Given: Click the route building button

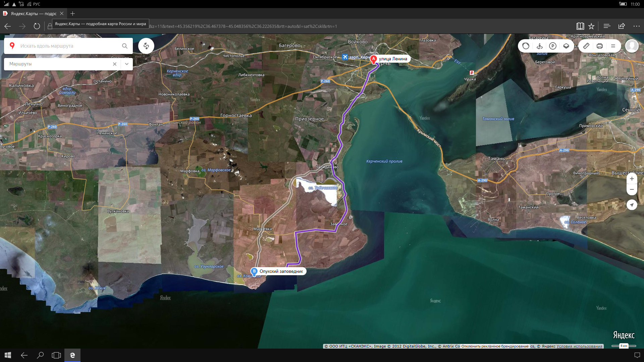Looking at the screenshot, I should click(x=146, y=46).
